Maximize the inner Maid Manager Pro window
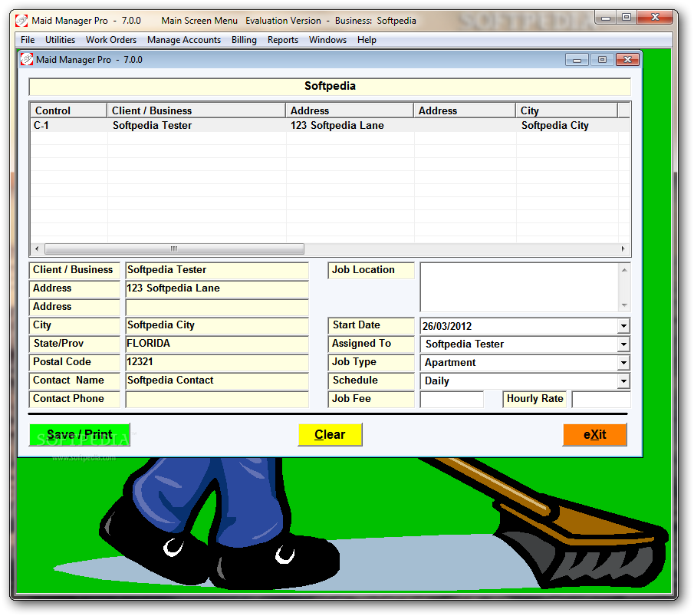Screen dimensions: 694x616 (x=603, y=59)
